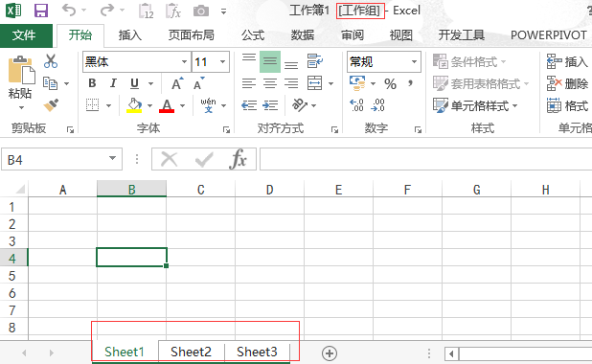Viewport: 592px width, 364px height.
Task: Select column D header
Action: [269, 189]
